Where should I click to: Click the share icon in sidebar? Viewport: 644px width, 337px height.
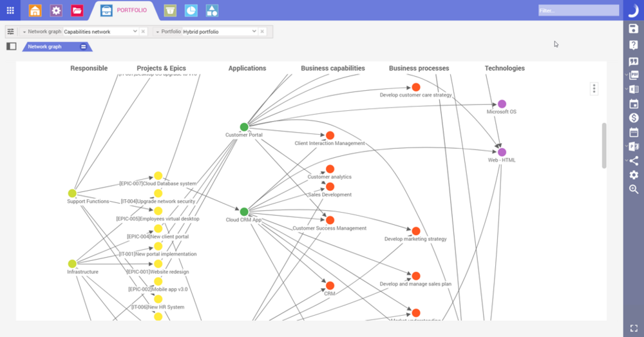point(633,160)
